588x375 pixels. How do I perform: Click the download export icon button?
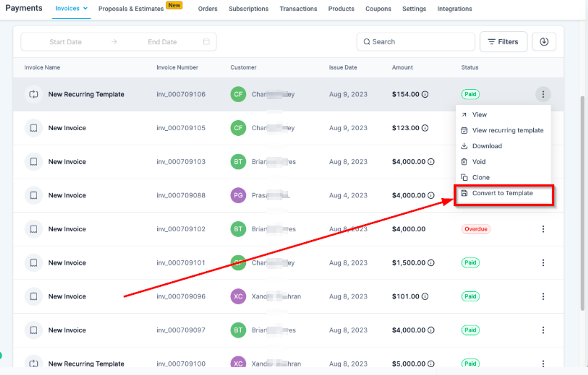point(544,42)
